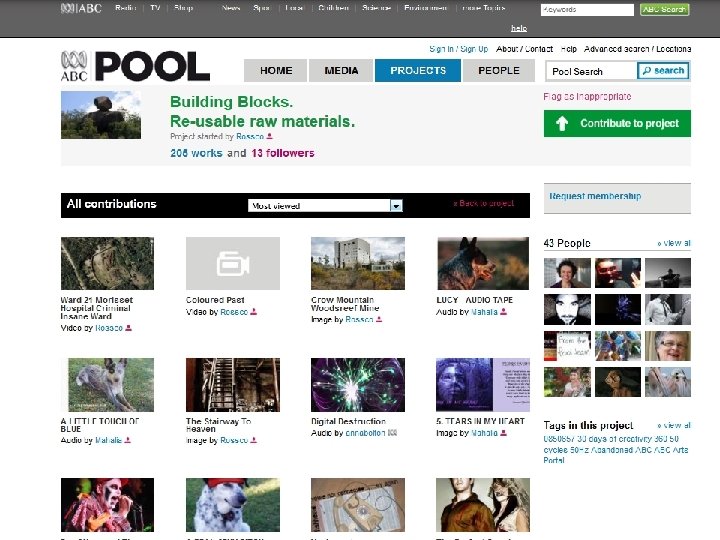Click view all beside Tags in this project
Image resolution: width=720 pixels, height=540 pixels.
point(674,425)
